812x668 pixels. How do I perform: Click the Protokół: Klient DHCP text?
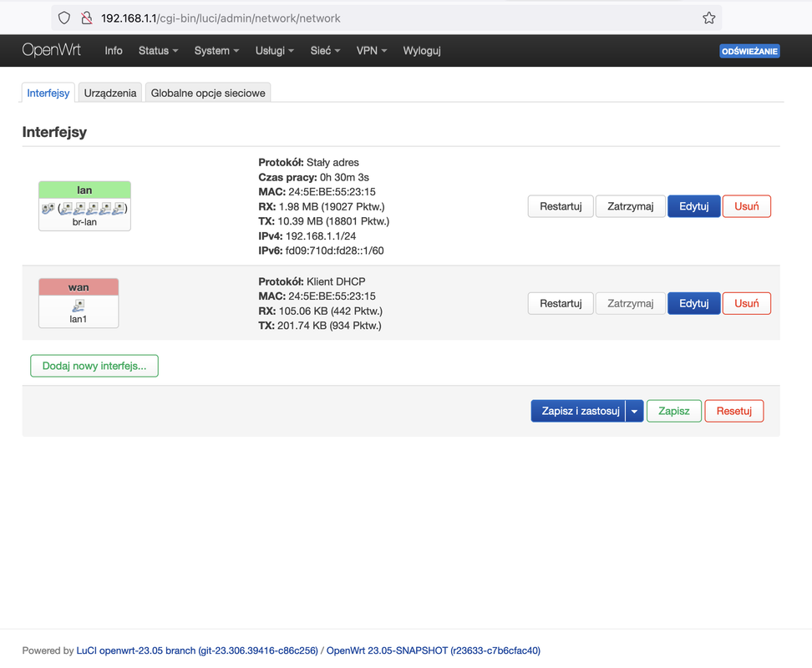tap(312, 281)
